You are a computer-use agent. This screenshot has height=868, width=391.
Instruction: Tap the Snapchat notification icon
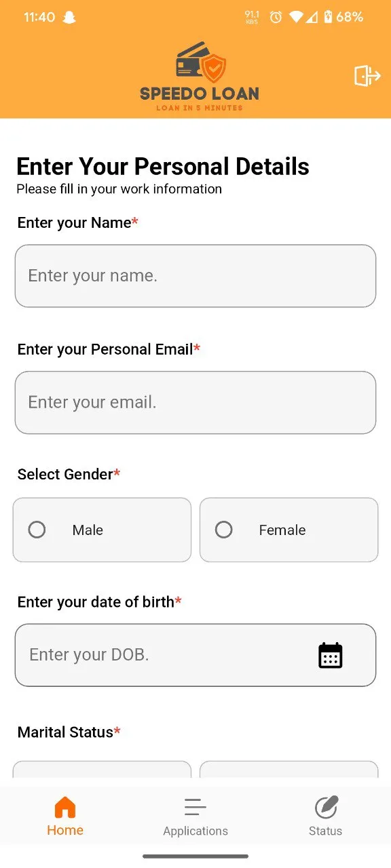click(69, 18)
